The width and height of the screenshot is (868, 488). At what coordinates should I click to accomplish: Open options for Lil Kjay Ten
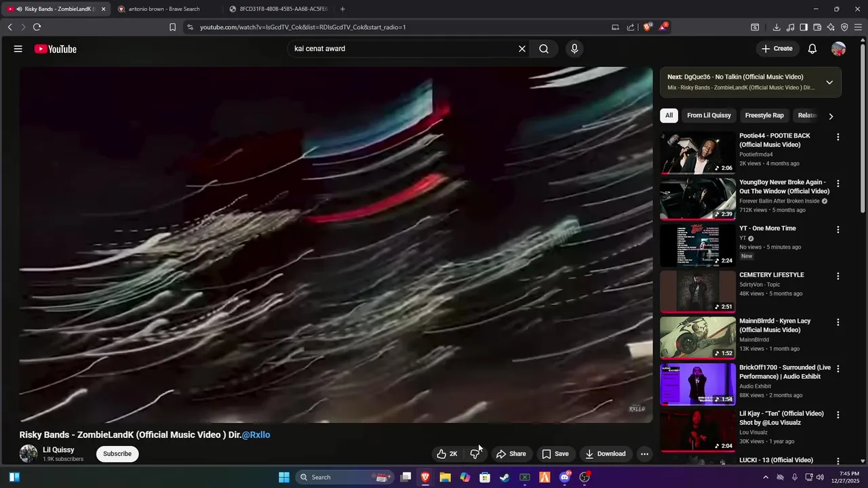pyautogui.click(x=838, y=415)
